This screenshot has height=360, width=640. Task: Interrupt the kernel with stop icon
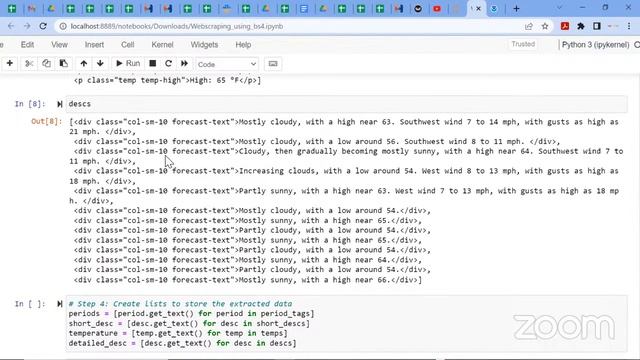[153, 64]
